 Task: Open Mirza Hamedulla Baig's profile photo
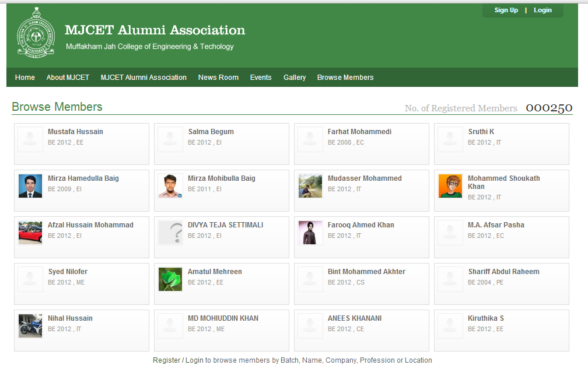(30, 186)
